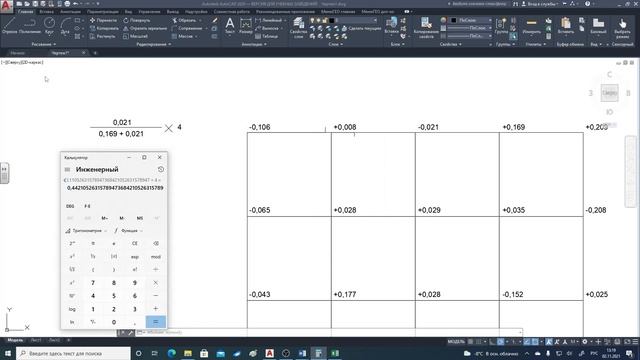This screenshot has width=640, height=360.
Task: Click the calculator CE button
Action: point(135,243)
